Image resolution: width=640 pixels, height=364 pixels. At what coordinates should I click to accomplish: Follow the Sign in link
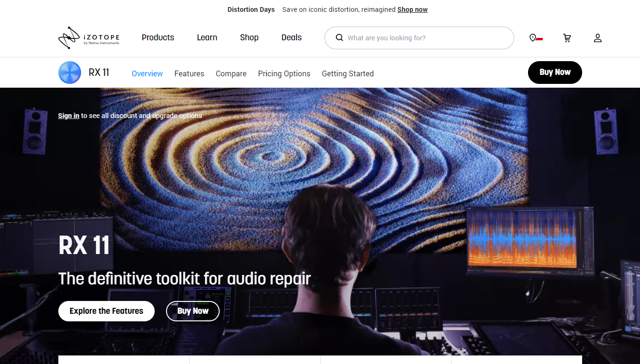pyautogui.click(x=68, y=116)
